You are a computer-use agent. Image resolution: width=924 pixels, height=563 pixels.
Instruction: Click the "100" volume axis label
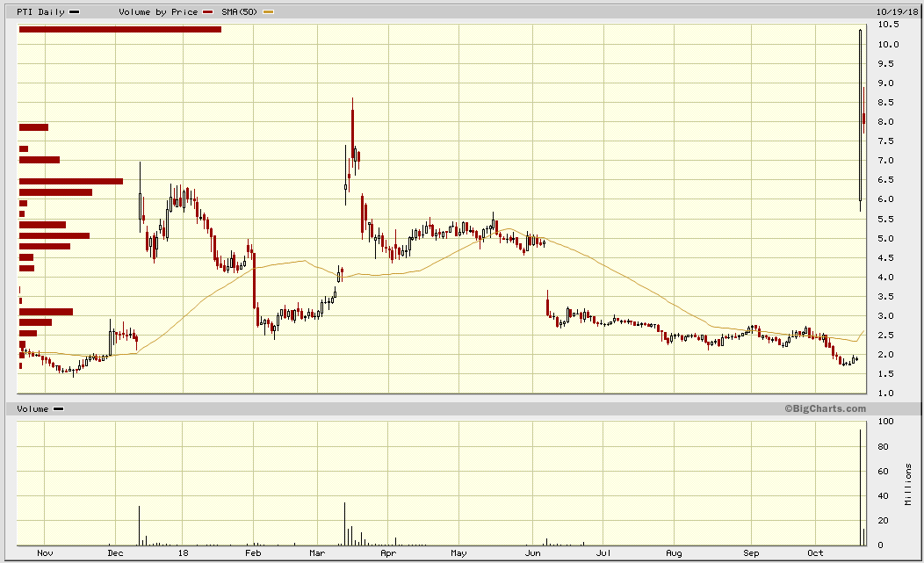[x=885, y=422]
